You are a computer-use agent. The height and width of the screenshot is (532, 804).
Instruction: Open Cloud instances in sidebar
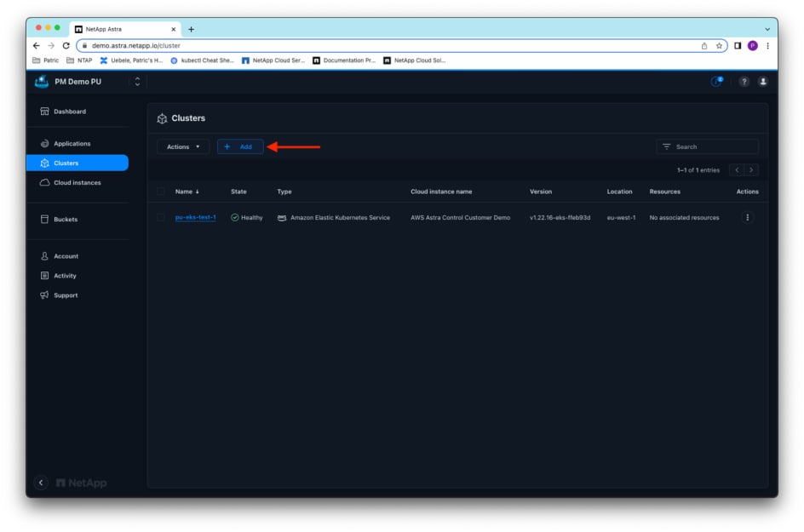[x=70, y=182]
